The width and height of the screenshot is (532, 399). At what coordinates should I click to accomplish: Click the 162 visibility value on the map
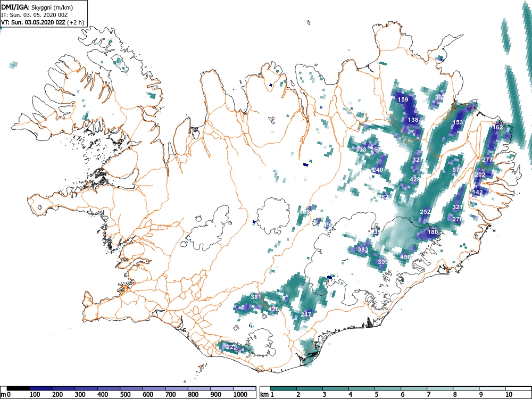click(x=497, y=127)
